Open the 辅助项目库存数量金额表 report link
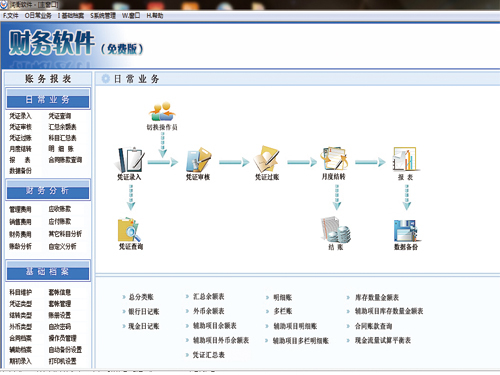Viewport: 500px width, 375px height. (389, 311)
